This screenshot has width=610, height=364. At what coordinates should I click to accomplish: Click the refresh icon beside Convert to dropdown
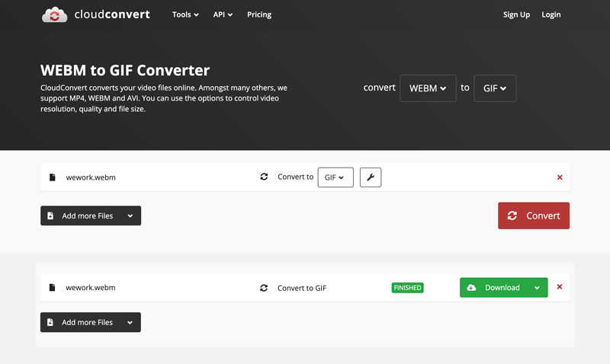264,177
